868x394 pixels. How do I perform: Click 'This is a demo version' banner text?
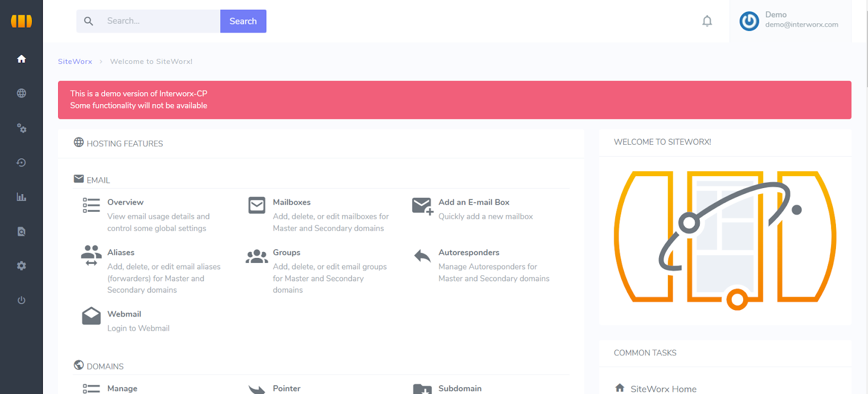[x=138, y=94]
